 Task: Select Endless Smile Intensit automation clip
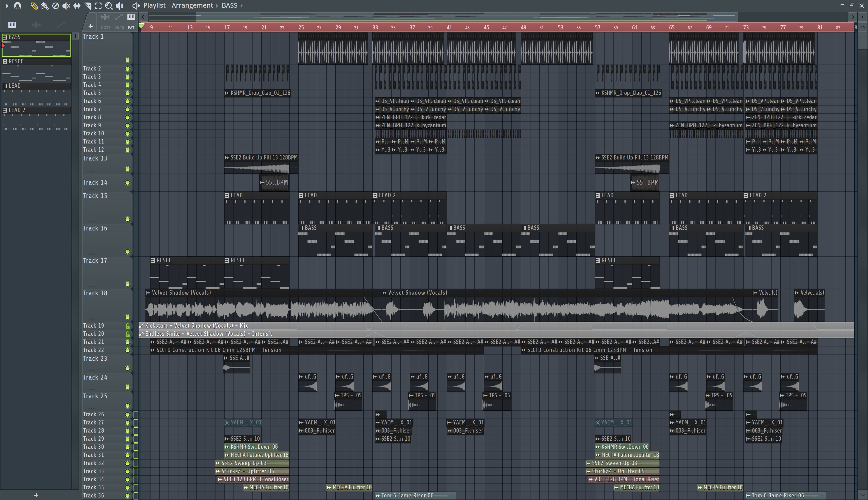[496, 334]
